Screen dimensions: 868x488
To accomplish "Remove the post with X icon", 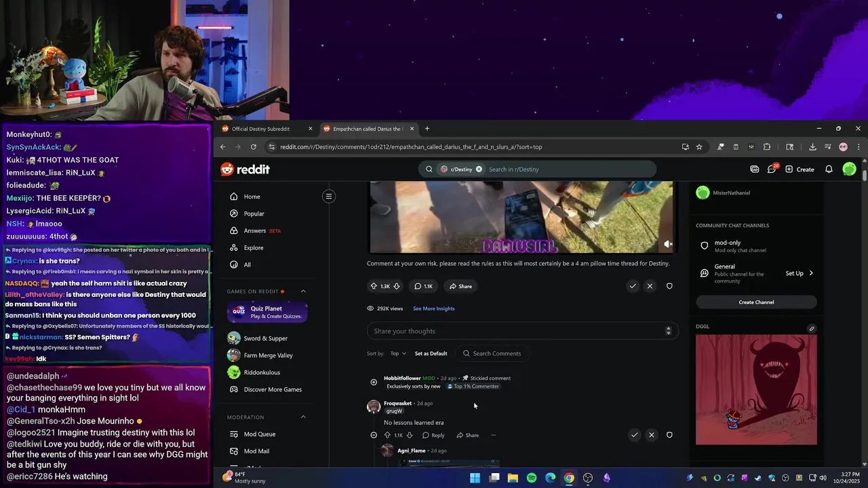I will click(650, 286).
